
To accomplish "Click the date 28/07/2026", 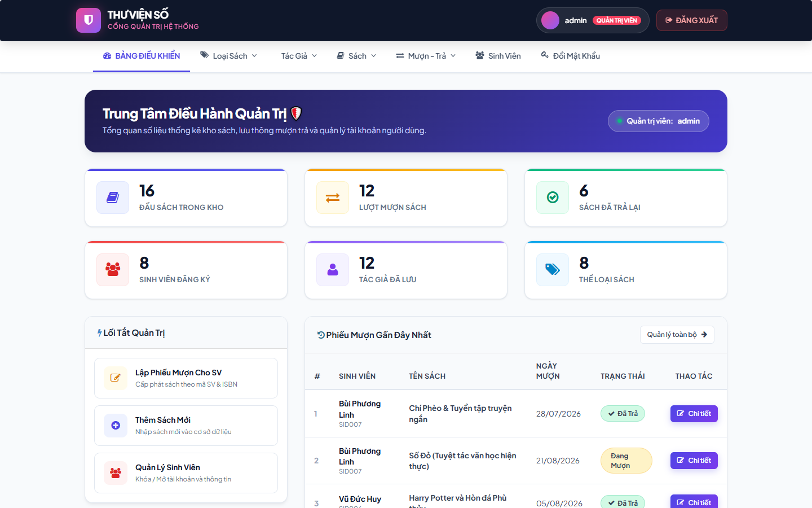I will [x=558, y=414].
